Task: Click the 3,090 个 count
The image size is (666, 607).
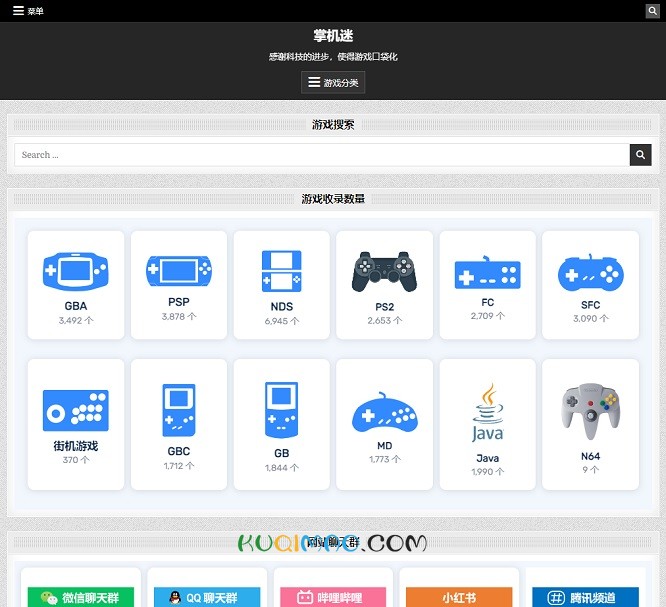Action: (x=590, y=319)
